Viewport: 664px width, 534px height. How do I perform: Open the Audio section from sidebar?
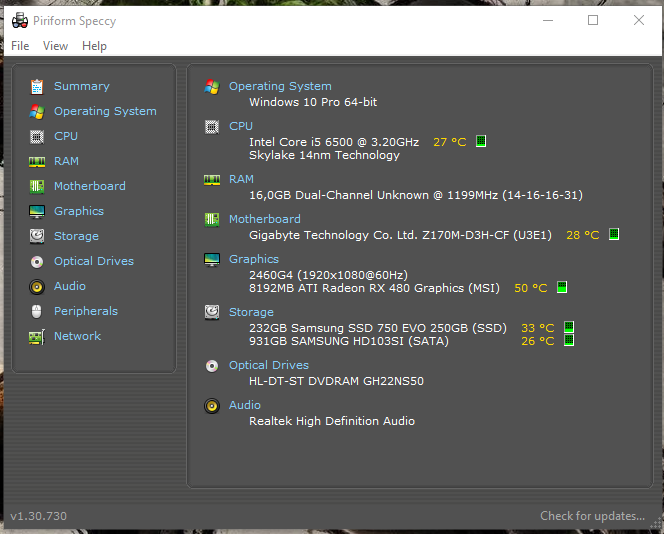click(x=69, y=286)
